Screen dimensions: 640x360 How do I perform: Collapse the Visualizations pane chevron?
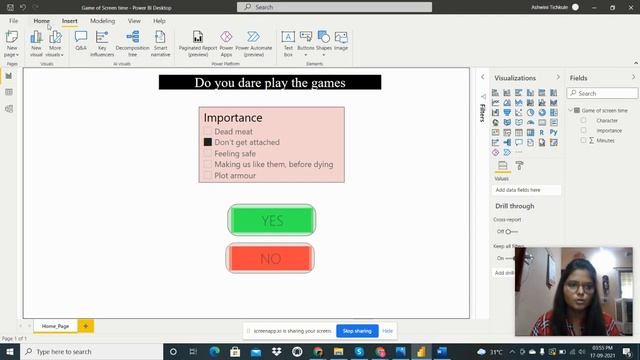(558, 77)
